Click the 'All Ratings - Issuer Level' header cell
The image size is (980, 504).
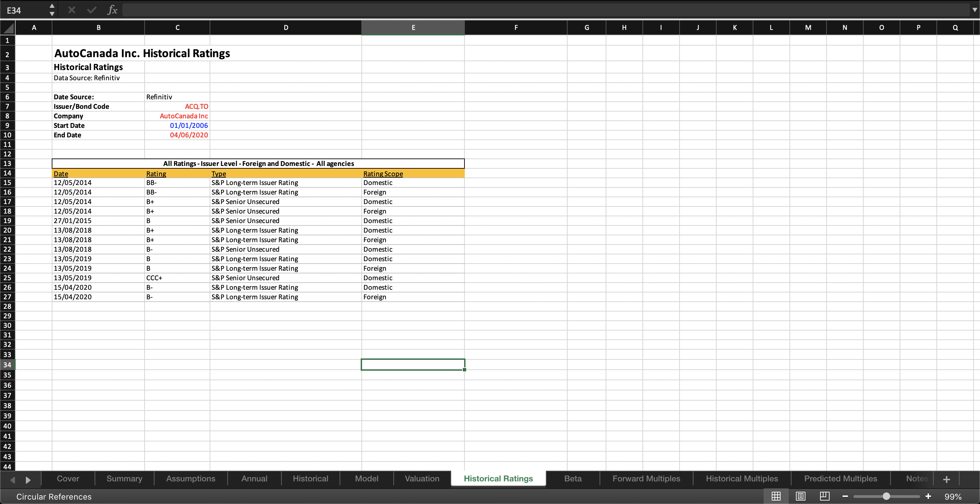click(258, 164)
